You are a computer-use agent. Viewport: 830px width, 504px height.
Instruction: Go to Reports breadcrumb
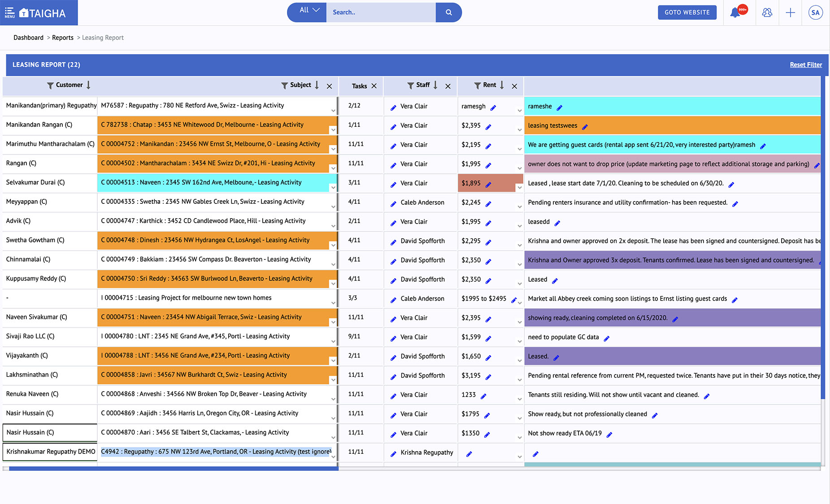(63, 38)
